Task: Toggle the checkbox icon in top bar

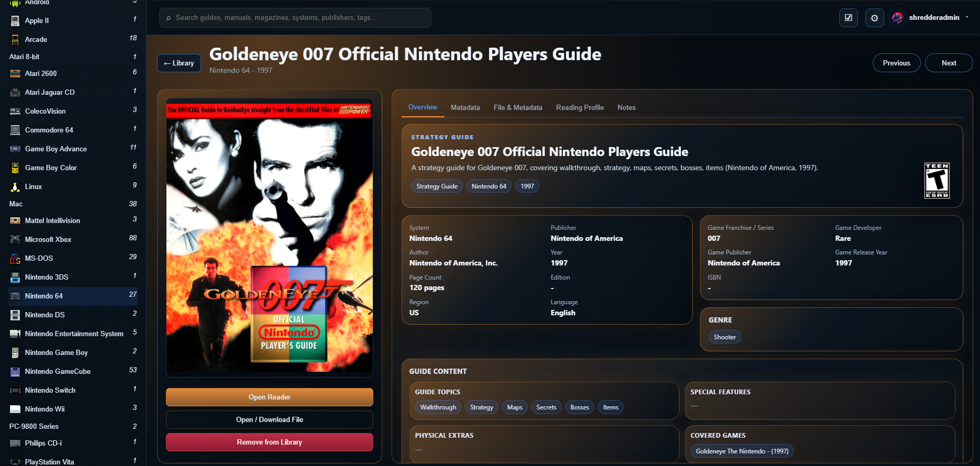Action: (848, 18)
